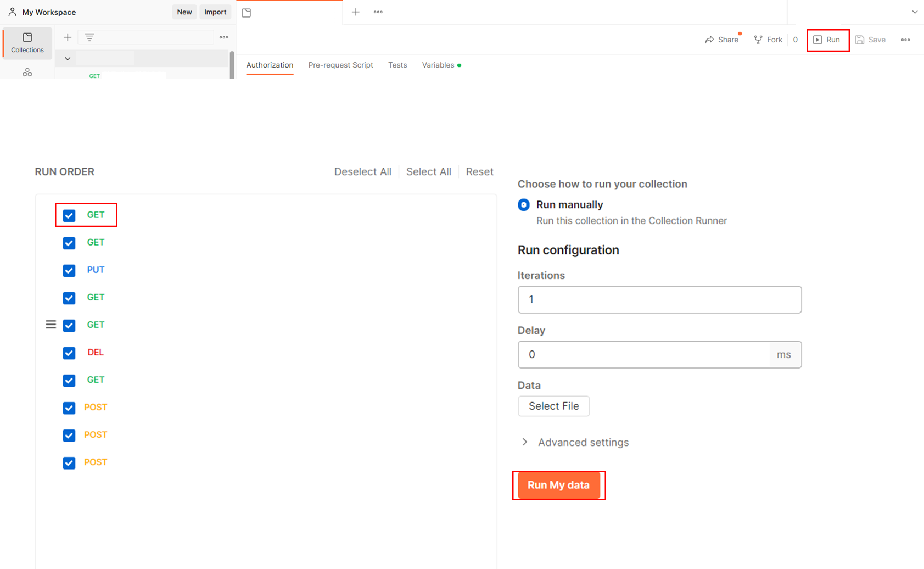Click the Share arrow button
924x569 pixels.
[x=721, y=40]
